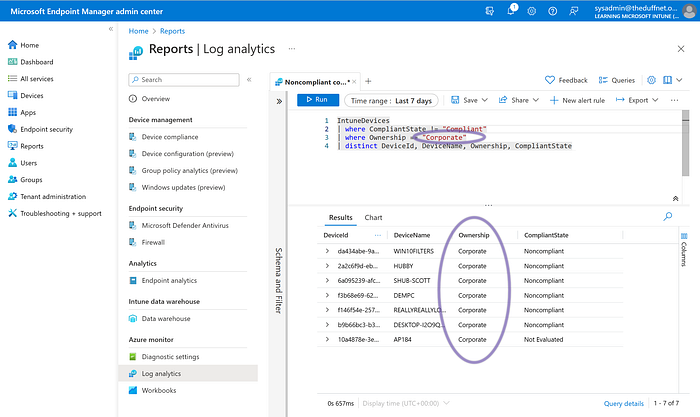
Task: Expand the HUBBY result row
Action: [x=327, y=266]
